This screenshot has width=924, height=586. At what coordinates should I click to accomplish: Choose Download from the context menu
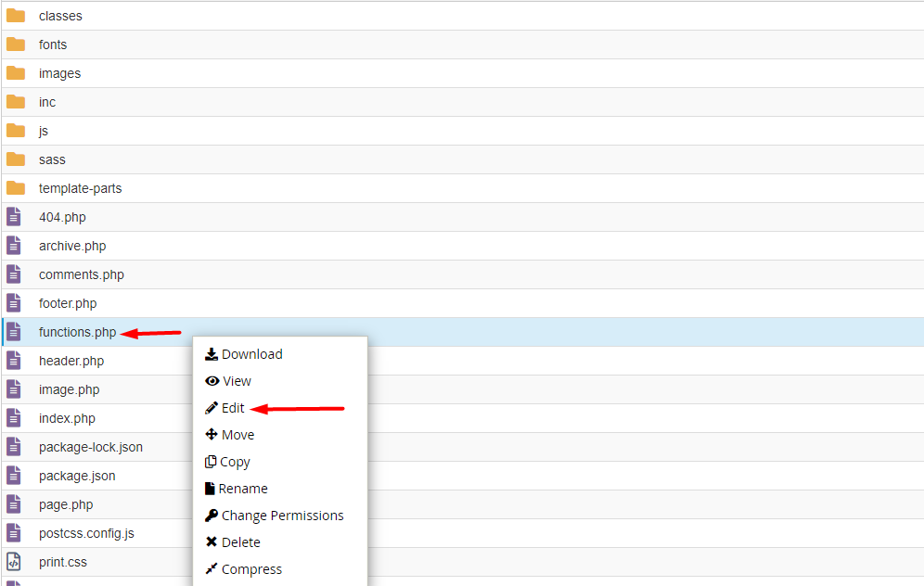[x=244, y=354]
